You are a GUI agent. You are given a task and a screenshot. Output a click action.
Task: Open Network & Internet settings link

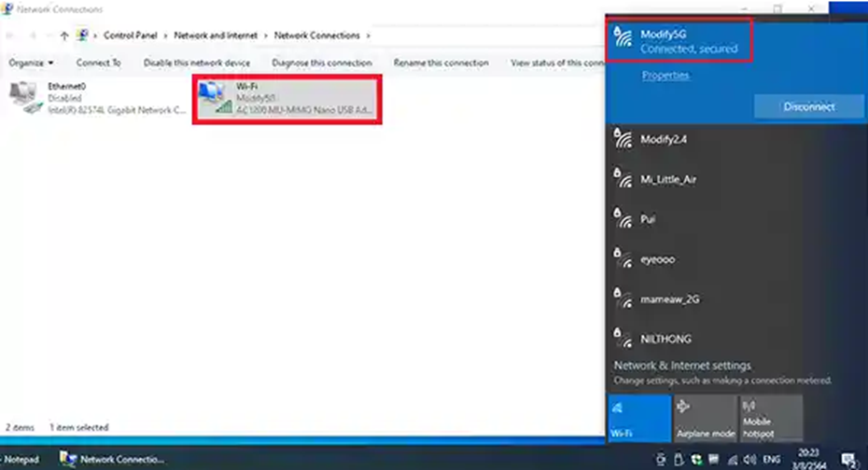coord(682,366)
